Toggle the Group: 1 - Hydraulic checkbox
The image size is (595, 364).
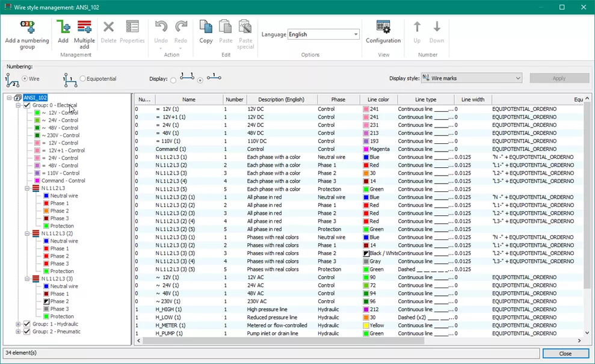pyautogui.click(x=26, y=324)
